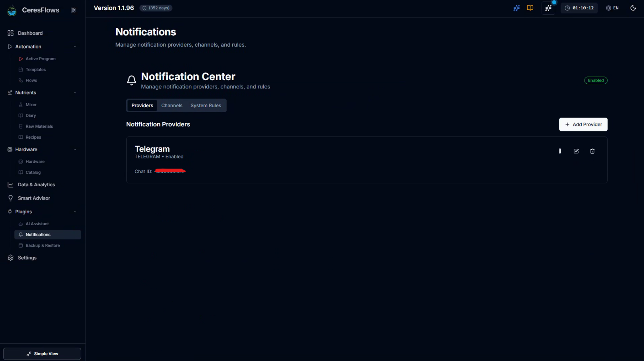Image resolution: width=644 pixels, height=361 pixels.
Task: Collapse the Automation section chevron
Action: pyautogui.click(x=75, y=47)
